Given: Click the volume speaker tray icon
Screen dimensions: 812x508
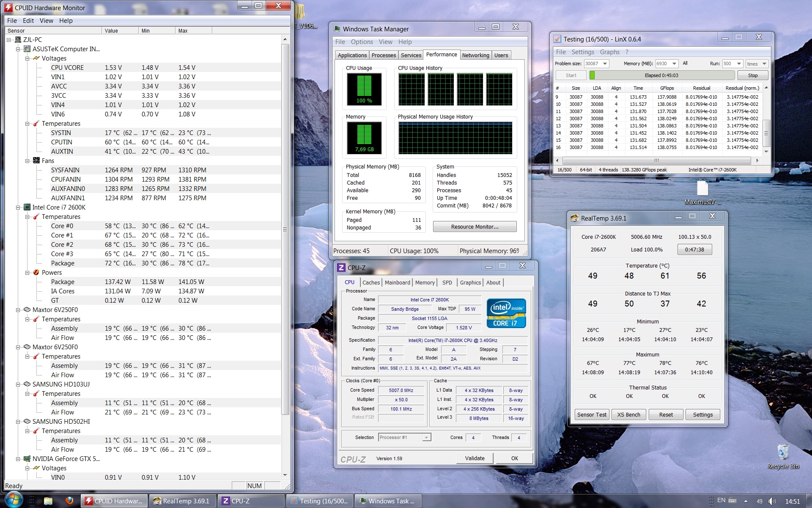Looking at the screenshot, I should pos(772,501).
